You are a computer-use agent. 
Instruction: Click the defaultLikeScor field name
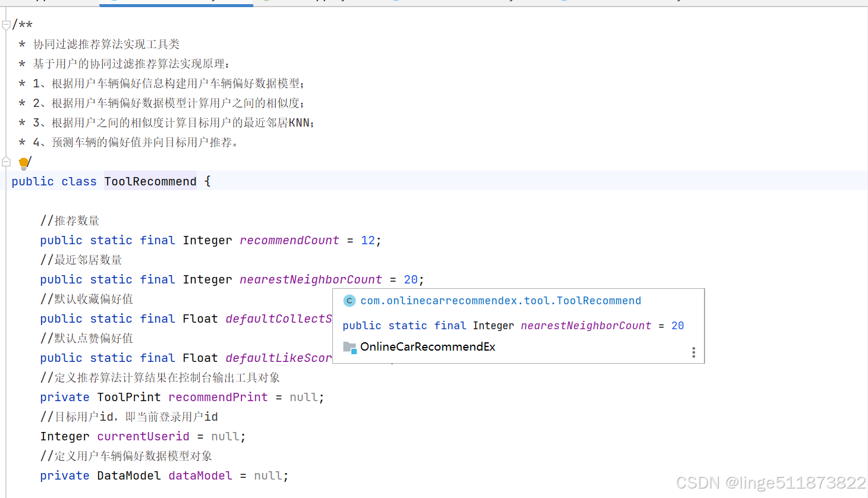coord(279,358)
